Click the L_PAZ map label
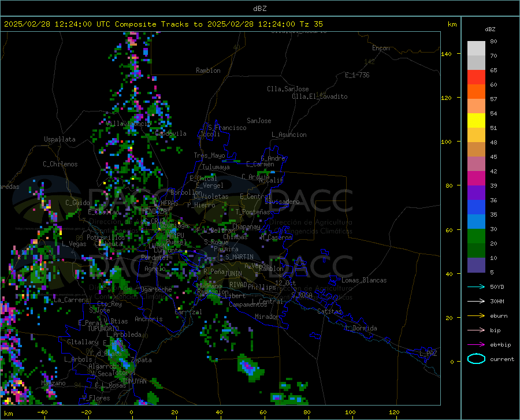This screenshot has width=520, height=420. [x=428, y=354]
